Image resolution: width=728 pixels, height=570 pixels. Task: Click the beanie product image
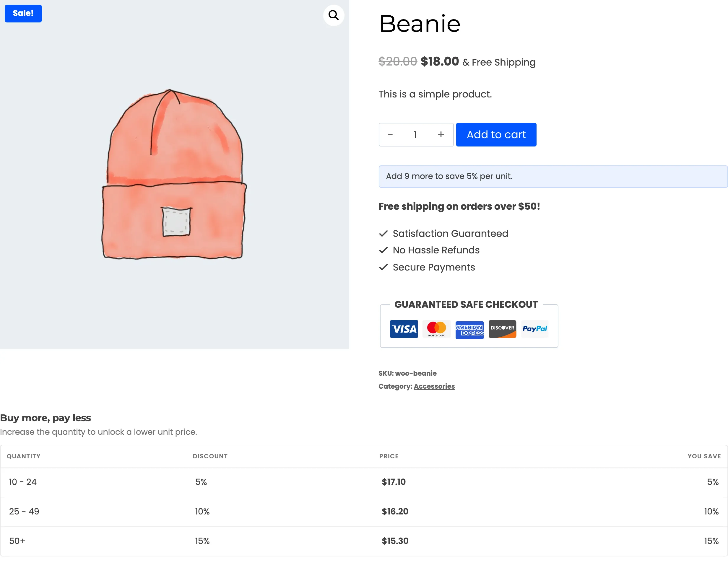(x=174, y=174)
